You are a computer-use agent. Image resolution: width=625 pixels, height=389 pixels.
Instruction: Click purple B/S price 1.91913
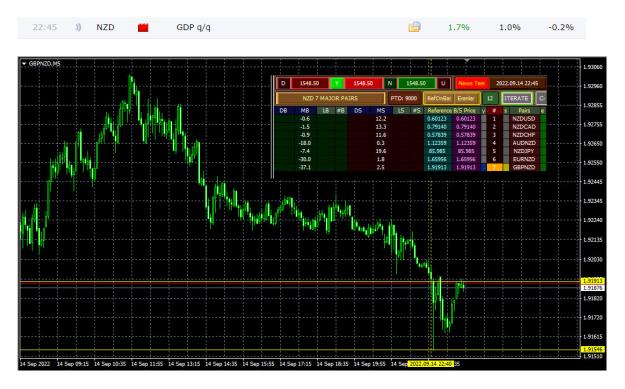pyautogui.click(x=466, y=167)
